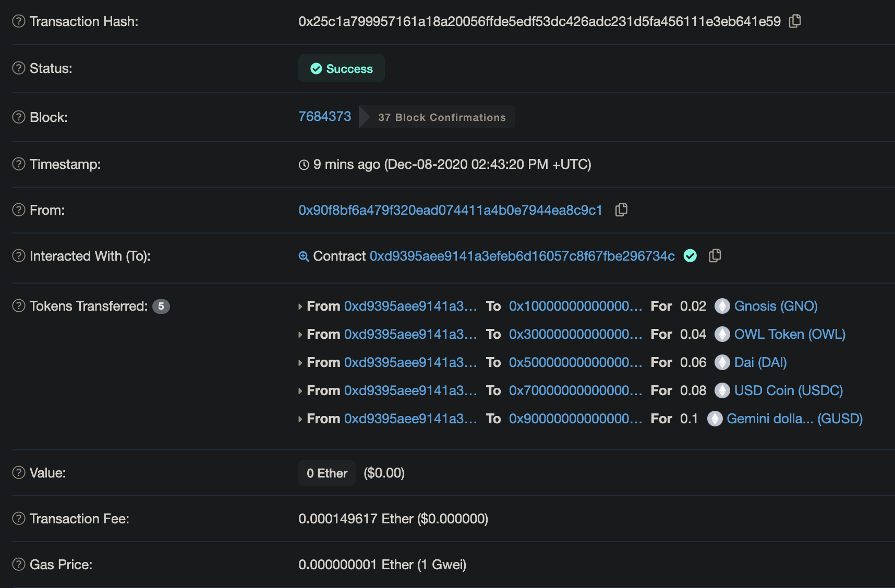Click the help icon next to Interacted With
This screenshot has height=588, width=895.
click(19, 255)
